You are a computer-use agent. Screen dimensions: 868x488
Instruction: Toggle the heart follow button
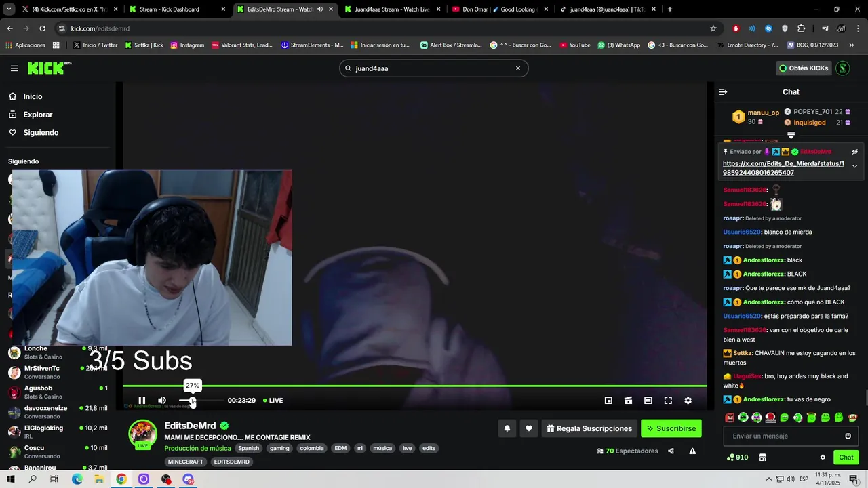point(529,428)
